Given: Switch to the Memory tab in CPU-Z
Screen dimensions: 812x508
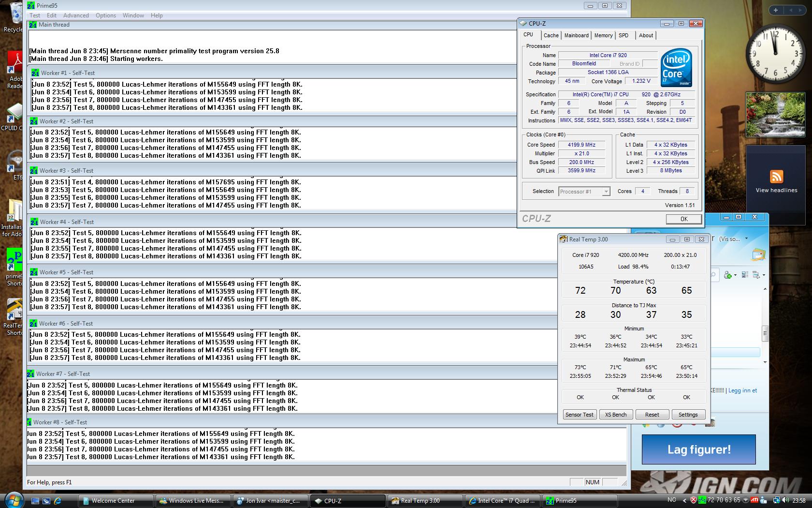Looking at the screenshot, I should pyautogui.click(x=603, y=35).
